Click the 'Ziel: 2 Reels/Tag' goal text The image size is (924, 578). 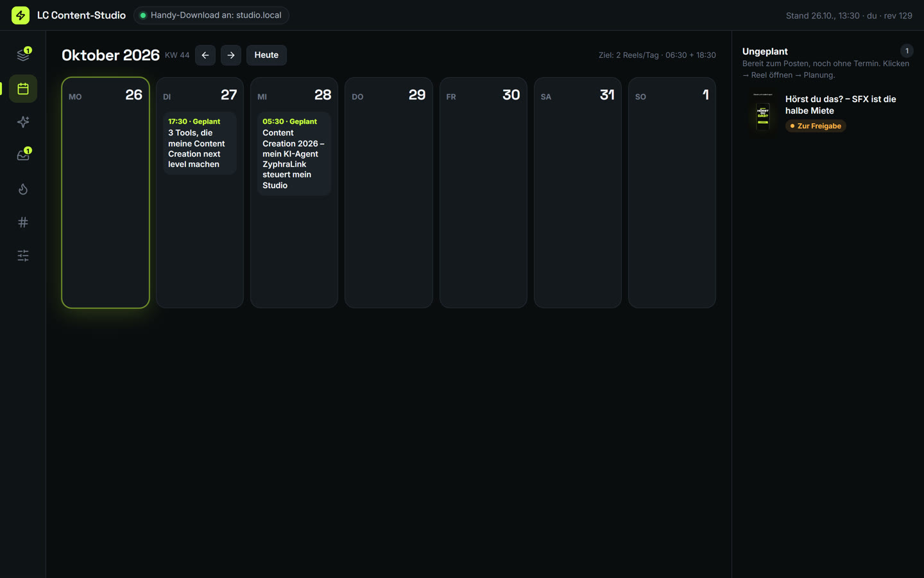click(657, 55)
